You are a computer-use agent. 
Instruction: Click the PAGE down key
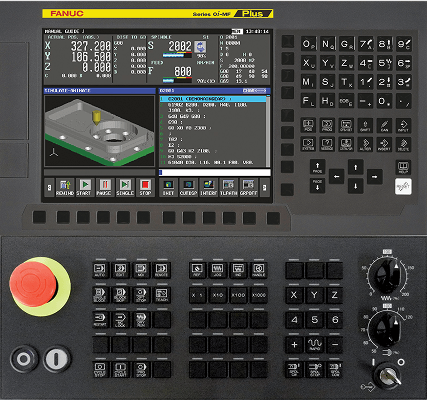click(317, 185)
